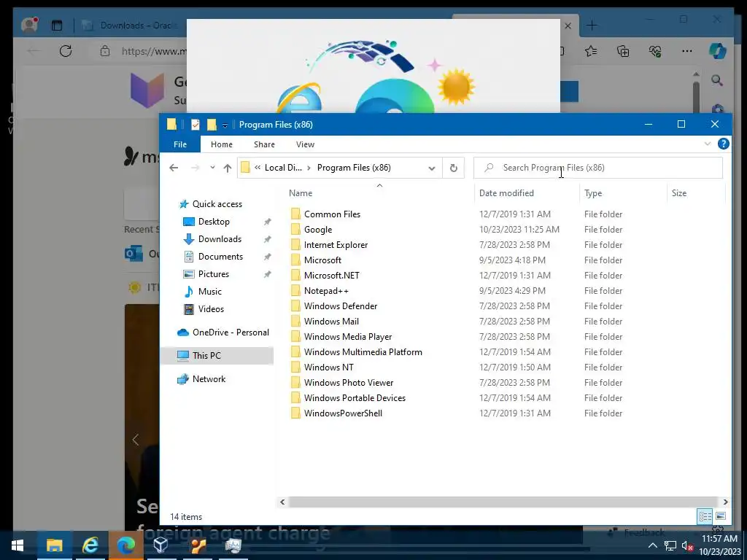Expand the address bar history dropdown
Viewport: 747px width, 560px height.
tap(432, 168)
